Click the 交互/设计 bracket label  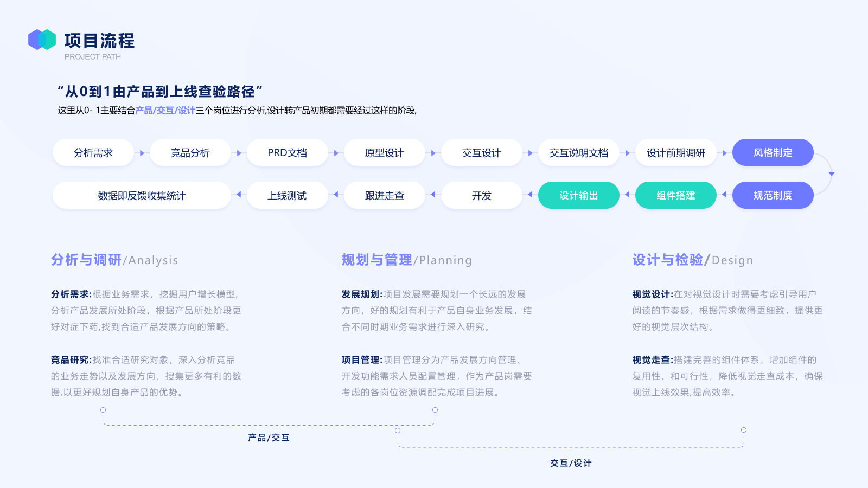[x=571, y=463]
